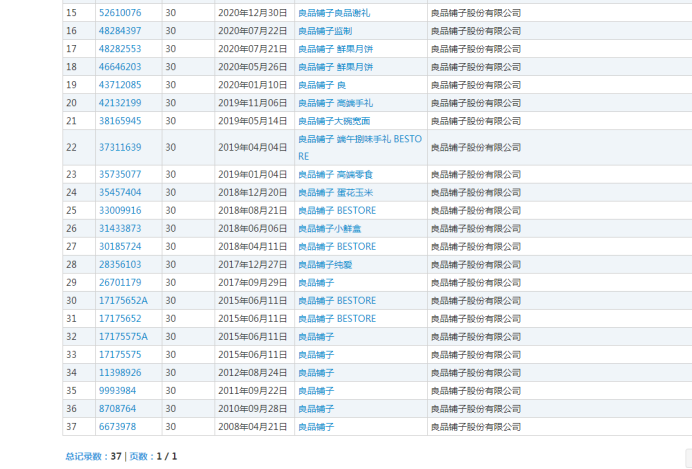The height and width of the screenshot is (469, 692).
Task: Open trademark name link in row 18
Action: (335, 67)
